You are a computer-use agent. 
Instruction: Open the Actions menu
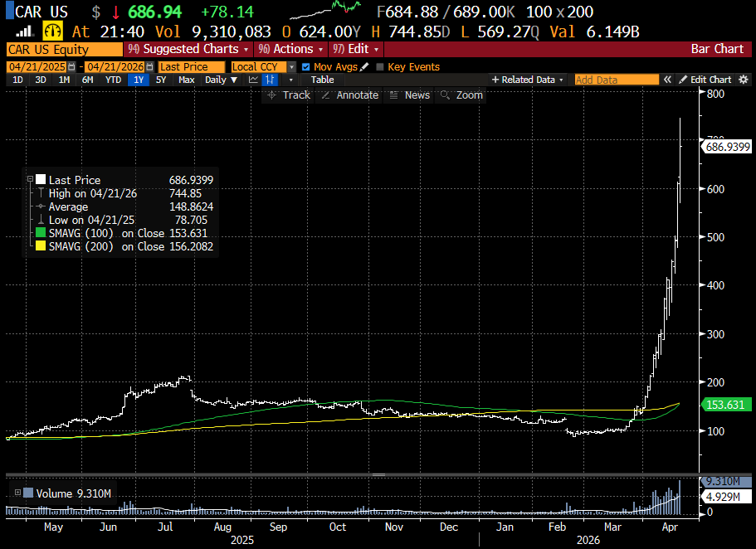point(288,49)
